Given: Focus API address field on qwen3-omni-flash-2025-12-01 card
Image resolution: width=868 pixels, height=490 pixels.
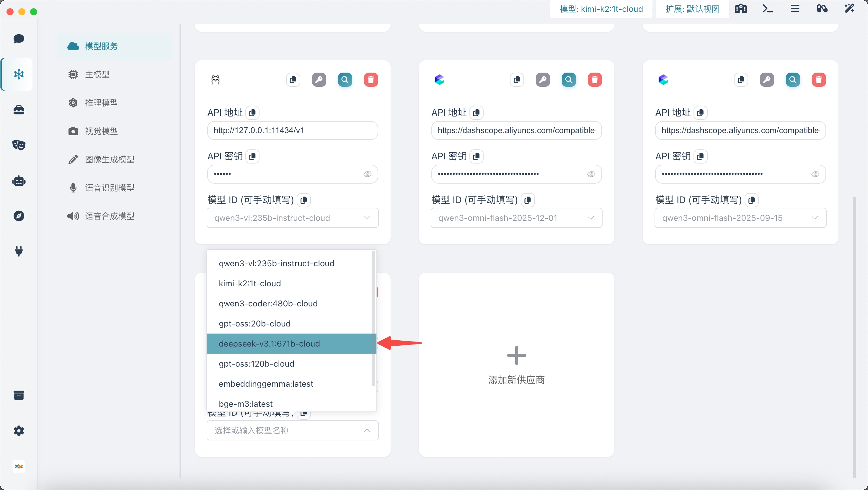Looking at the screenshot, I should (x=517, y=130).
